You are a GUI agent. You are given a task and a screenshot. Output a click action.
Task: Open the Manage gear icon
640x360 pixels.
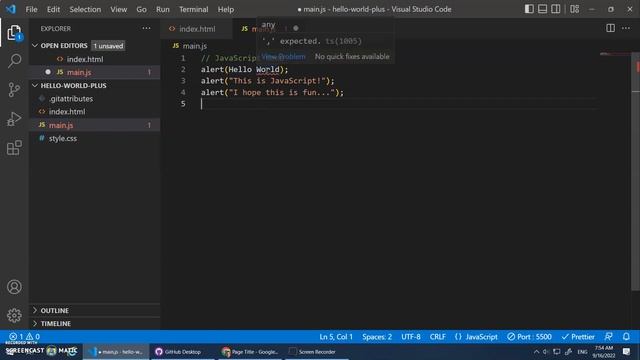click(14, 315)
